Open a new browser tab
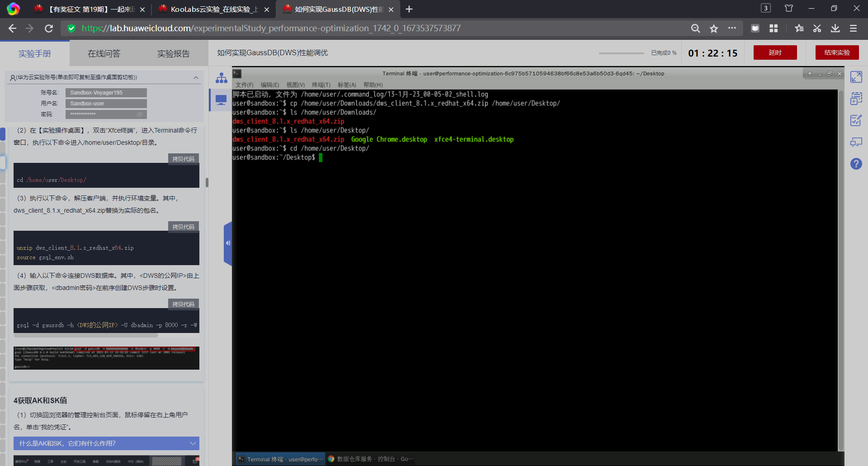868x466 pixels. (409, 9)
